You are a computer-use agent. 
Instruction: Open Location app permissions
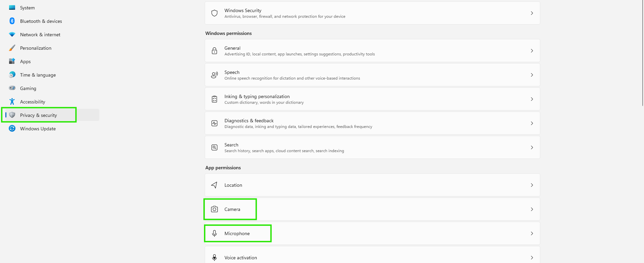tap(372, 185)
